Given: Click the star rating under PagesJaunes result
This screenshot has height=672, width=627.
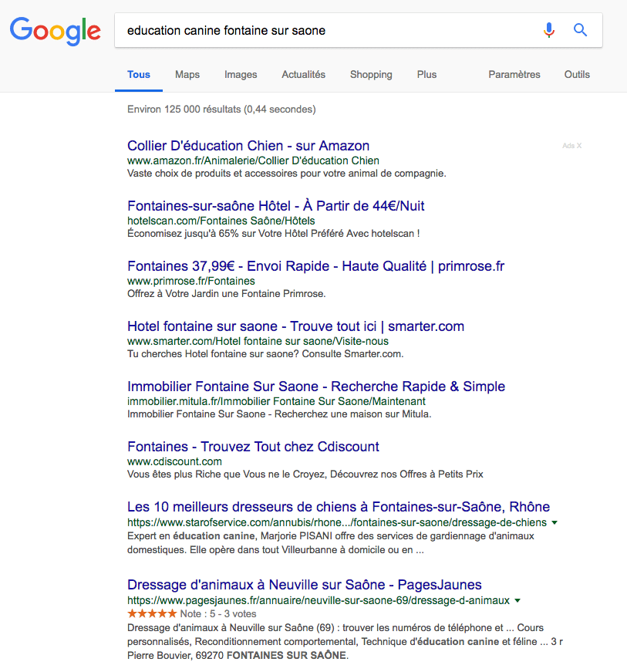Looking at the screenshot, I should pyautogui.click(x=152, y=613).
